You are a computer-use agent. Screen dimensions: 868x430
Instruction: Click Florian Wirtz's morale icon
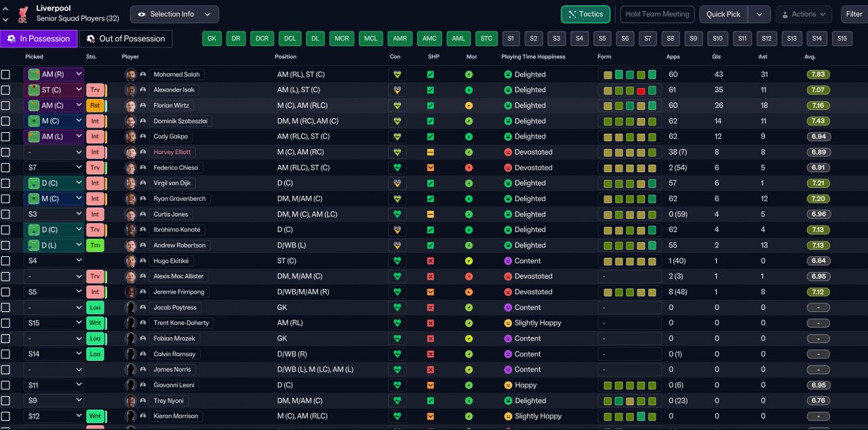tap(469, 106)
